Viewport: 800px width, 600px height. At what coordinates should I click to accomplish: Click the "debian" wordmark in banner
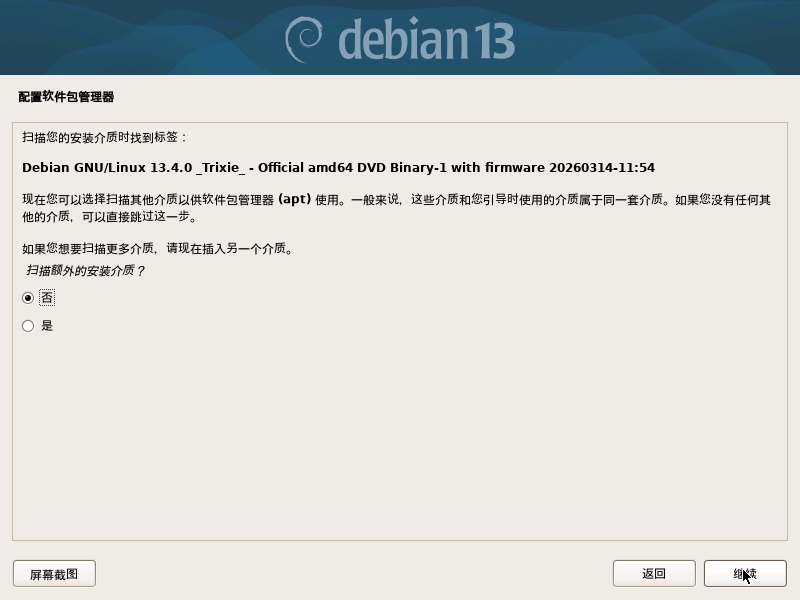click(x=403, y=39)
